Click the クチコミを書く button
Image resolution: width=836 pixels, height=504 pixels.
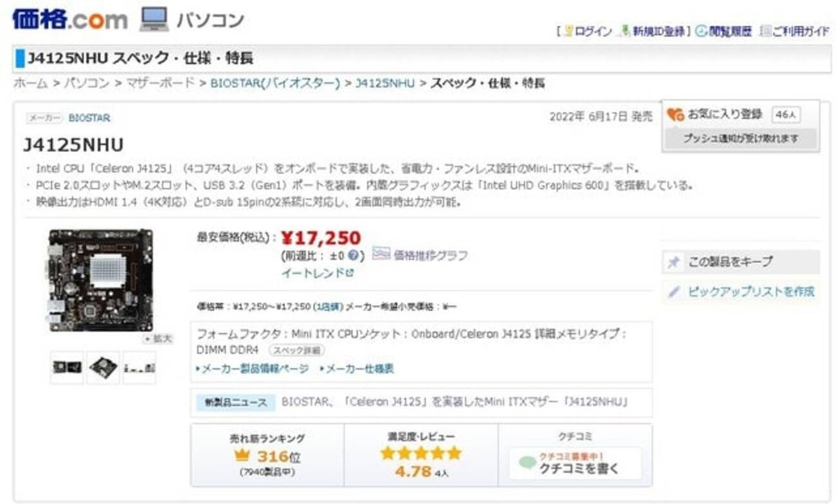(575, 464)
